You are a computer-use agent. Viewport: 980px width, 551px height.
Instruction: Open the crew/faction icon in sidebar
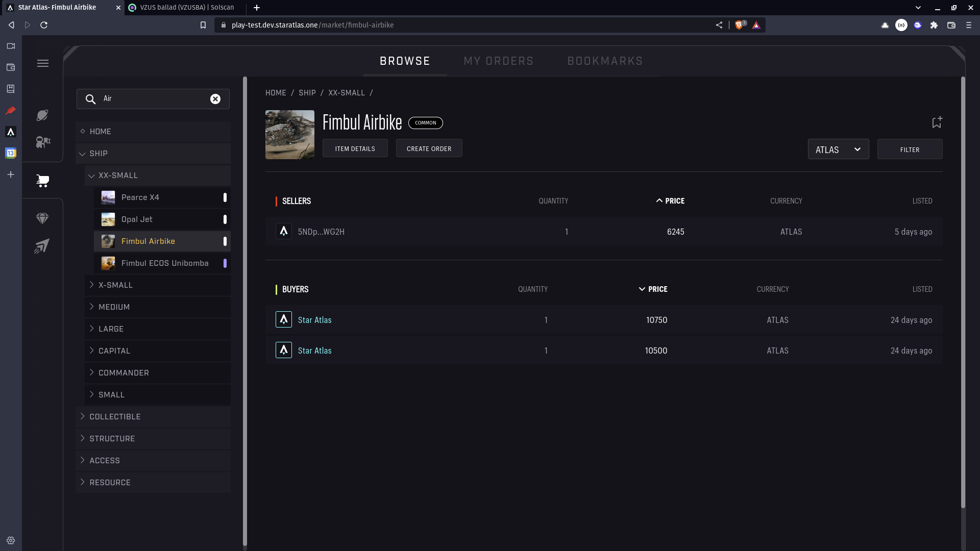click(x=43, y=142)
